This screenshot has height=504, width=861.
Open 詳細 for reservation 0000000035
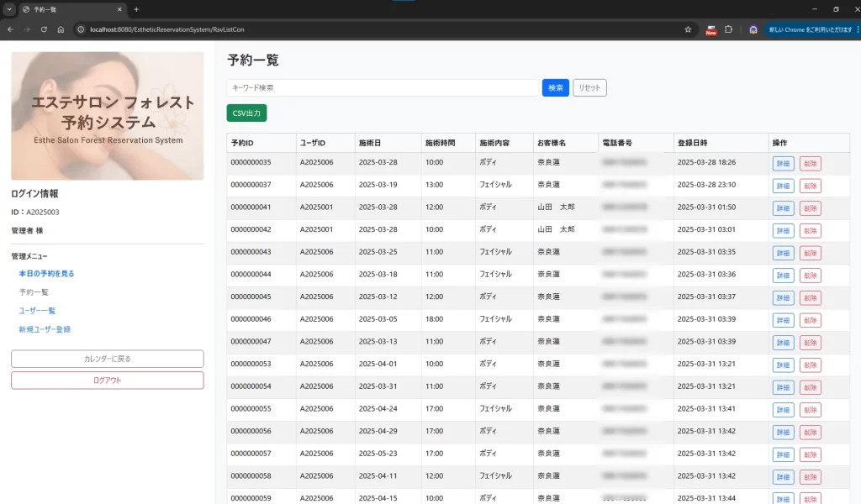coord(783,164)
